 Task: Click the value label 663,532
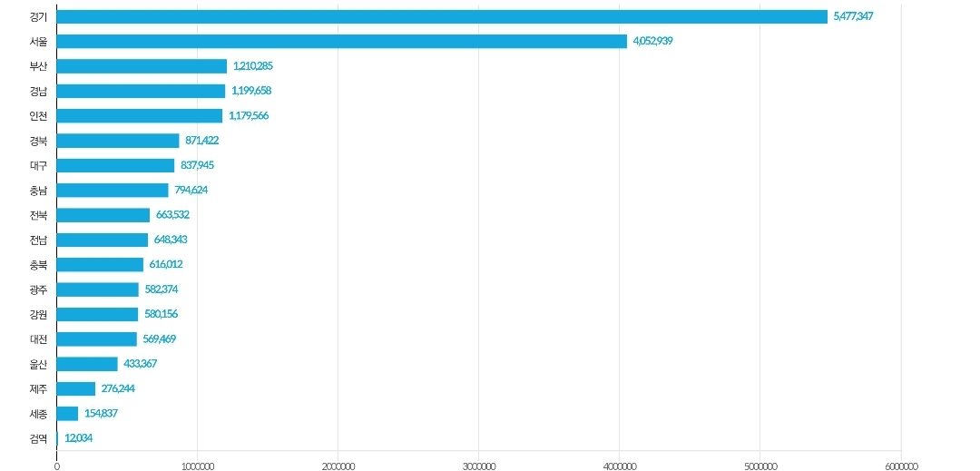(172, 215)
